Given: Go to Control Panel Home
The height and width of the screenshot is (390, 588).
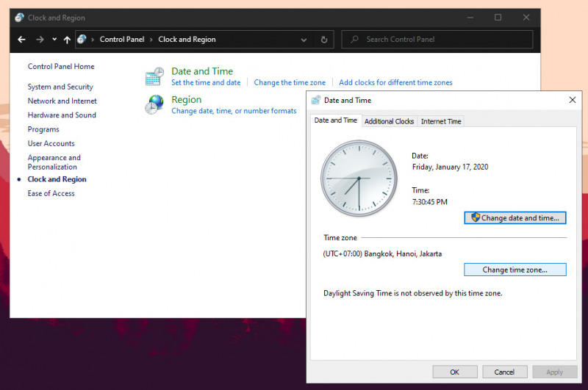Looking at the screenshot, I should 61,66.
